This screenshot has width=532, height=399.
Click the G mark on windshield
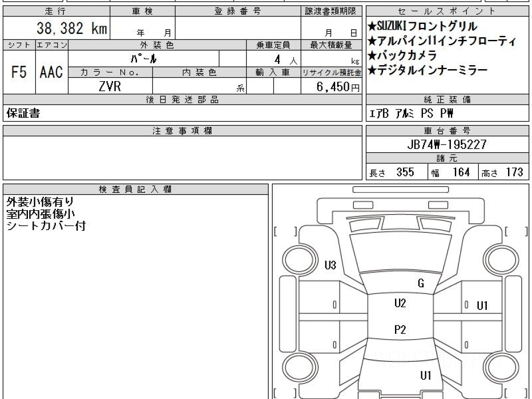pyautogui.click(x=421, y=283)
